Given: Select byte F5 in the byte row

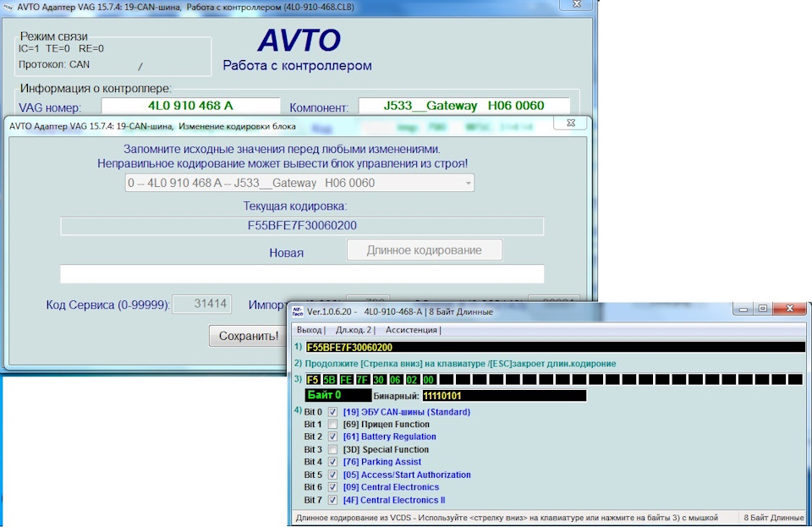Looking at the screenshot, I should 313,380.
